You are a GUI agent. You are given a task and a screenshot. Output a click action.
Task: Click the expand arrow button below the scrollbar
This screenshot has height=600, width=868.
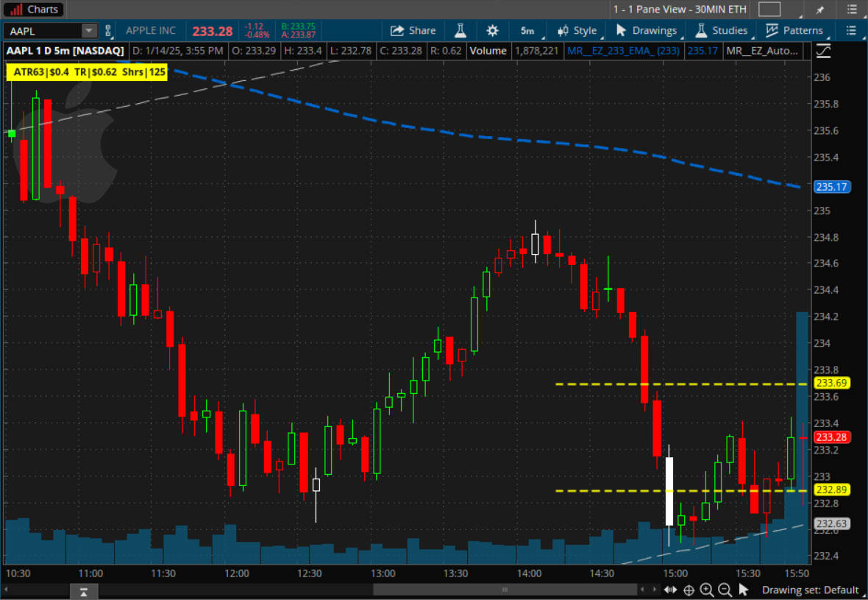(x=84, y=592)
